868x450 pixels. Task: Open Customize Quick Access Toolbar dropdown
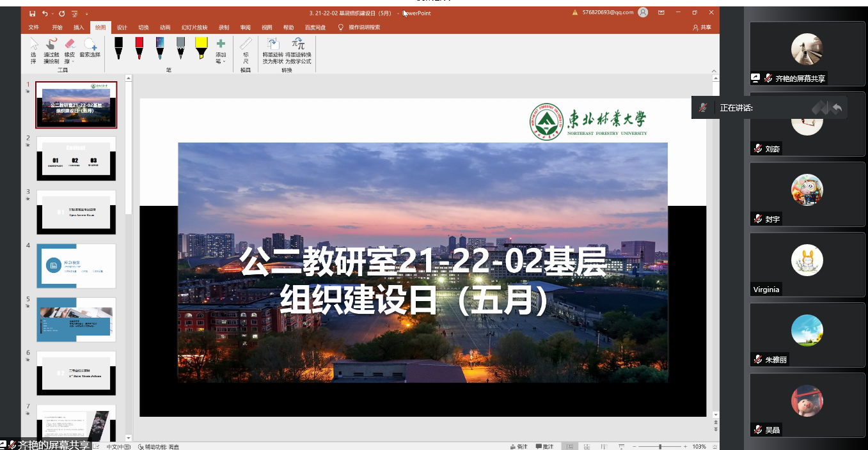[x=86, y=13]
